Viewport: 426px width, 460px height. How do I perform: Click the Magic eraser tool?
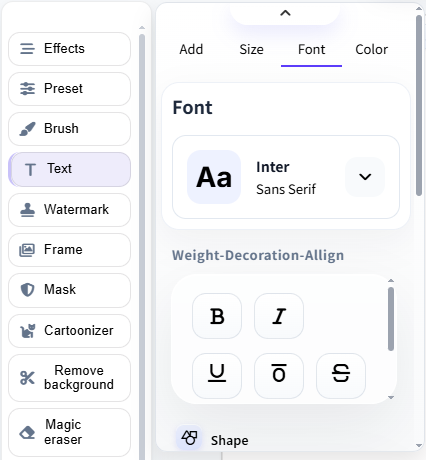pos(69,432)
